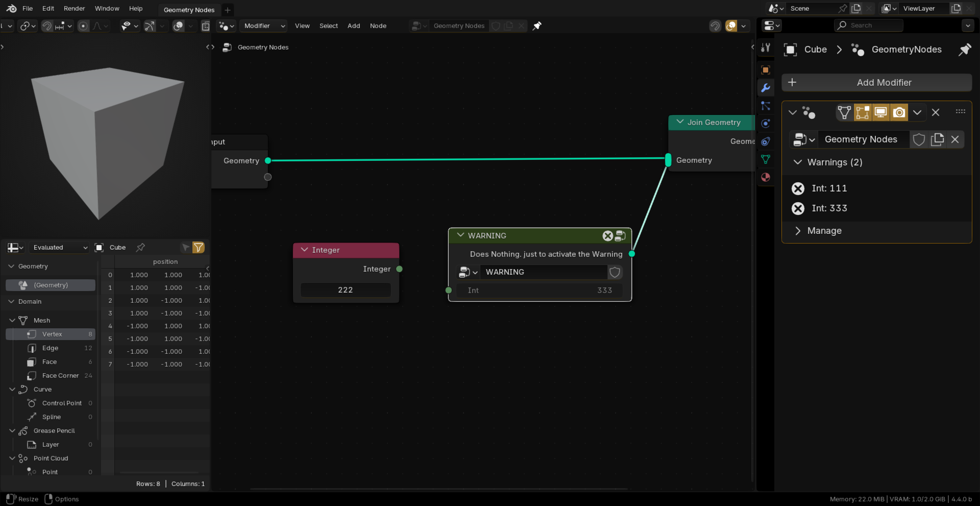The image size is (980, 506).
Task: Toggle modifier edit mode display icon
Action: point(863,112)
